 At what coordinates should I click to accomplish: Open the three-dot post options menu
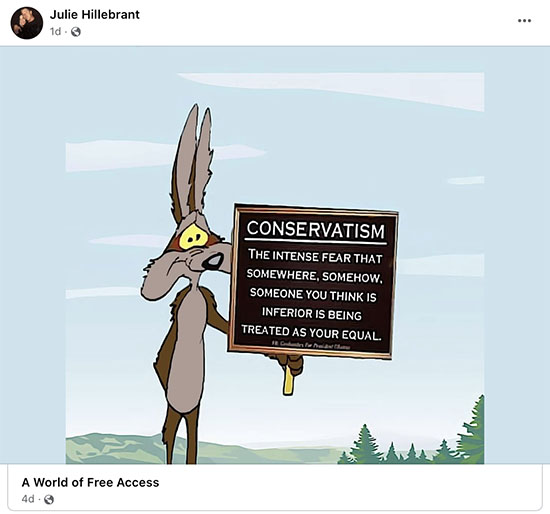click(x=524, y=21)
